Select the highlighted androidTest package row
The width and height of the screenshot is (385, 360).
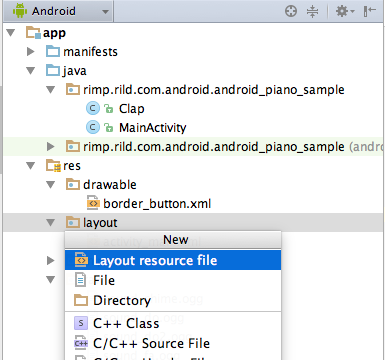point(193,147)
